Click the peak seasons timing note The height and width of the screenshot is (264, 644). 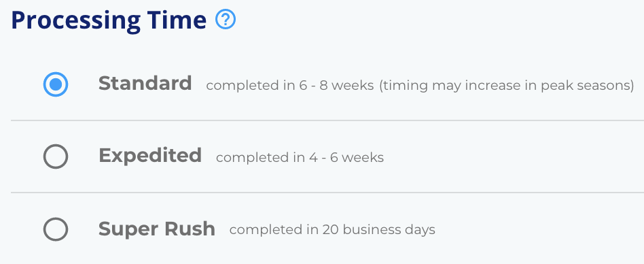tap(506, 86)
